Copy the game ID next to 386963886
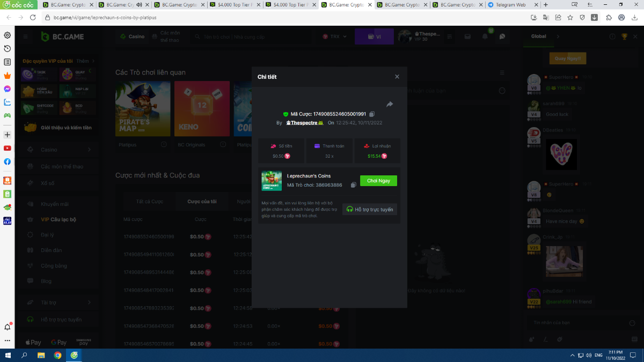Screen dimensions: 644x362 [353, 185]
